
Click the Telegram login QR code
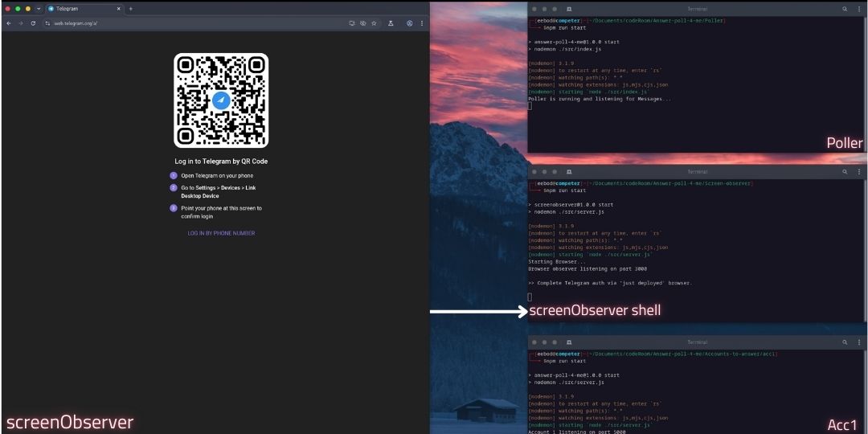[x=221, y=100]
